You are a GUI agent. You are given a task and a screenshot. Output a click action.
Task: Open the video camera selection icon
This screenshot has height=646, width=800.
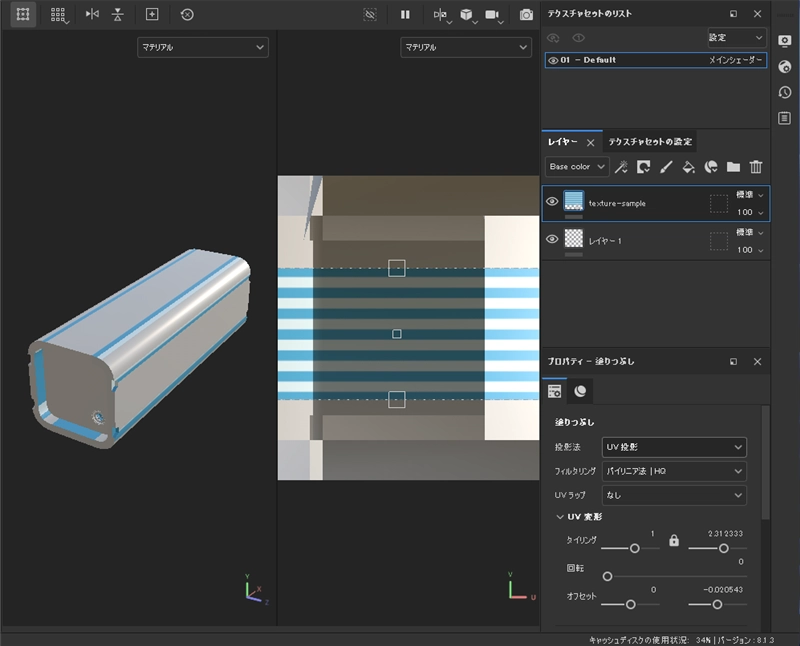click(493, 15)
